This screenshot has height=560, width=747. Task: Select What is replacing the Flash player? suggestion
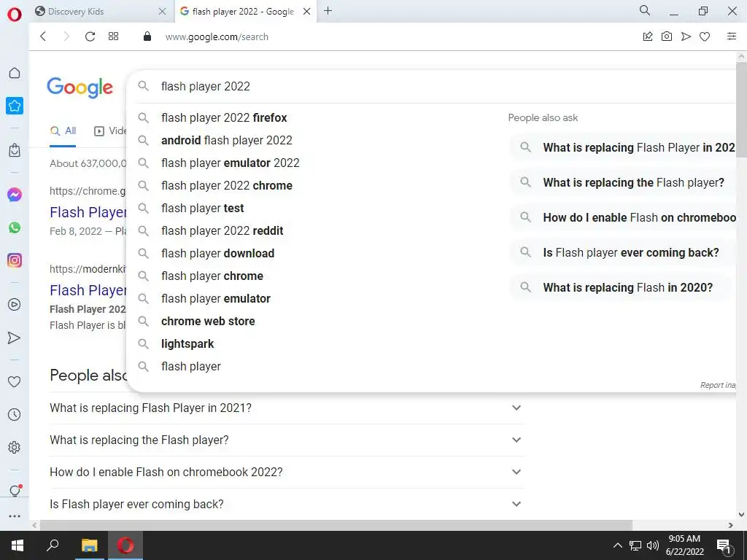[623, 182]
